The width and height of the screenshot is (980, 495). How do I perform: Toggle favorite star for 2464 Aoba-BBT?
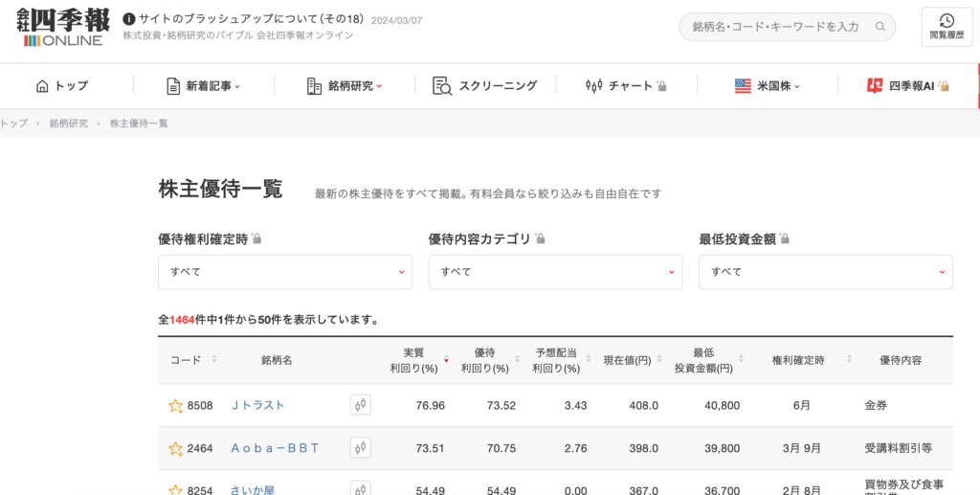pyautogui.click(x=175, y=448)
